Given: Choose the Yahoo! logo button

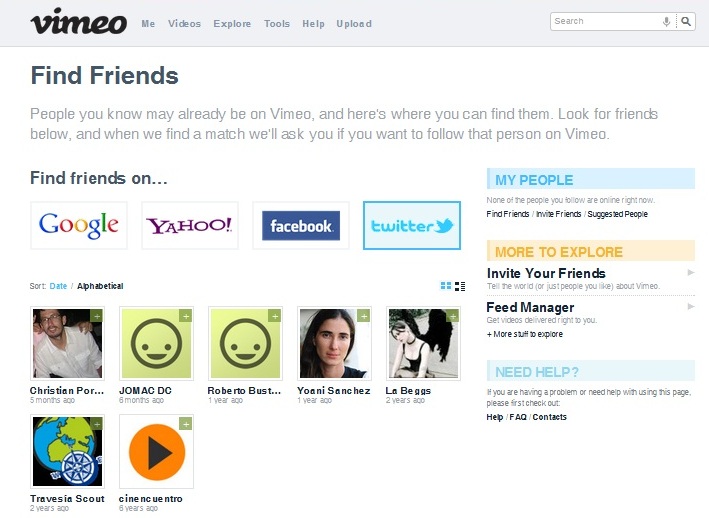Looking at the screenshot, I should pyautogui.click(x=190, y=225).
